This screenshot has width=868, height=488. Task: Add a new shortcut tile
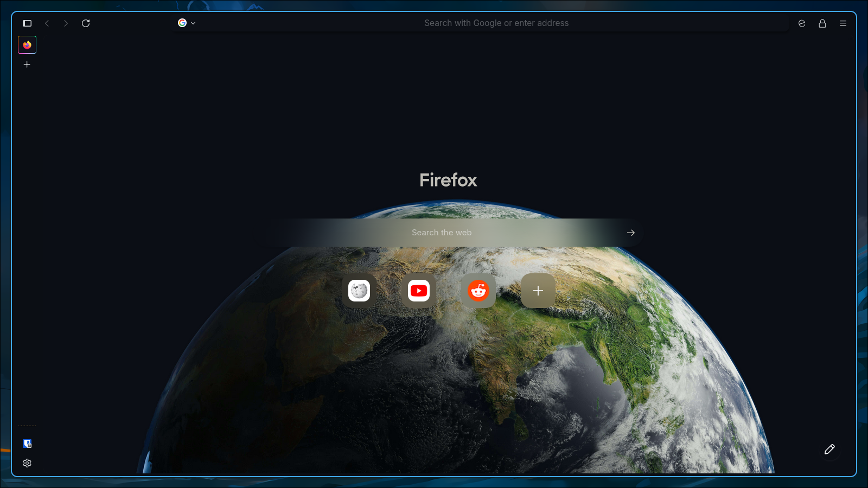tap(538, 291)
